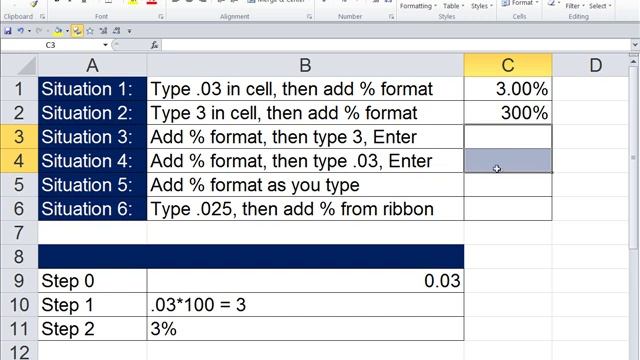The width and height of the screenshot is (640, 360).
Task: Click cell showing 0.03
Action: pos(305,281)
